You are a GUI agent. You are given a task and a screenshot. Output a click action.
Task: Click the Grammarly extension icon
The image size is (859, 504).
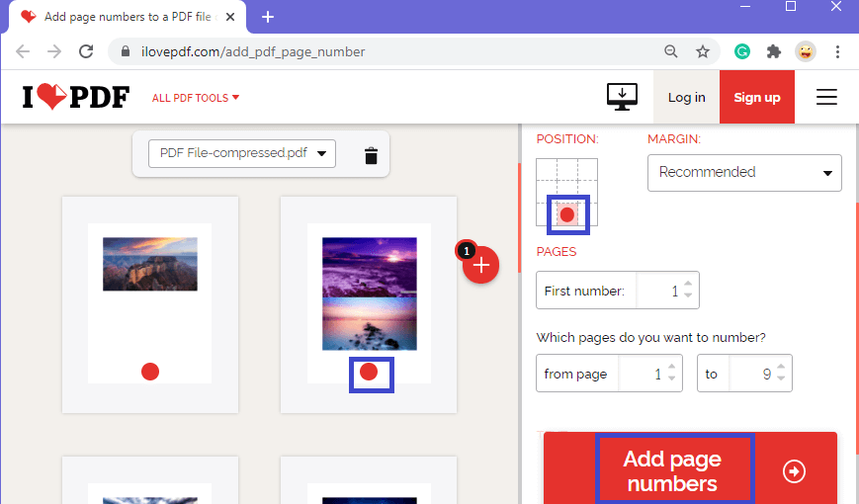(742, 51)
